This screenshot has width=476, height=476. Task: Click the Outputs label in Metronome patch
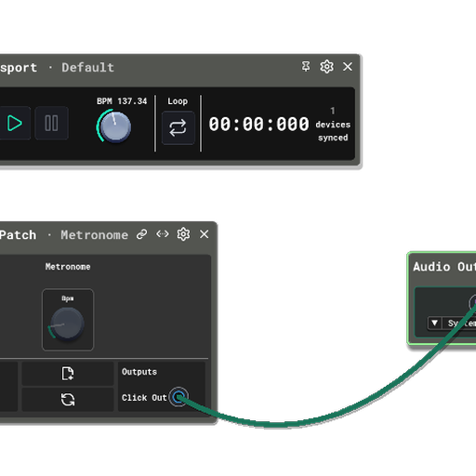coord(139,372)
